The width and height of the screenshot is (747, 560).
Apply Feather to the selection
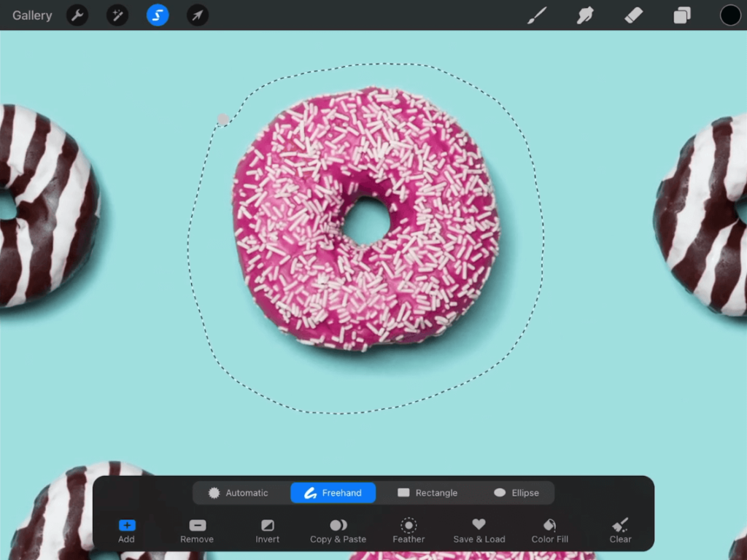pos(409,531)
